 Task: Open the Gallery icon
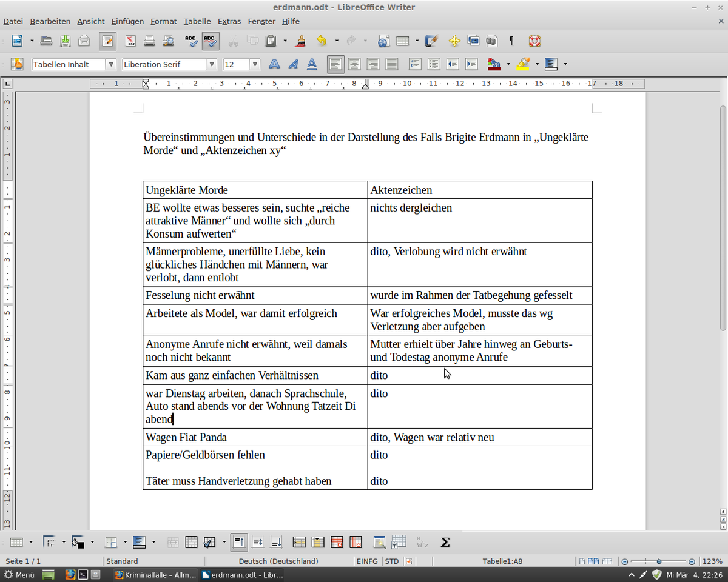(x=473, y=41)
